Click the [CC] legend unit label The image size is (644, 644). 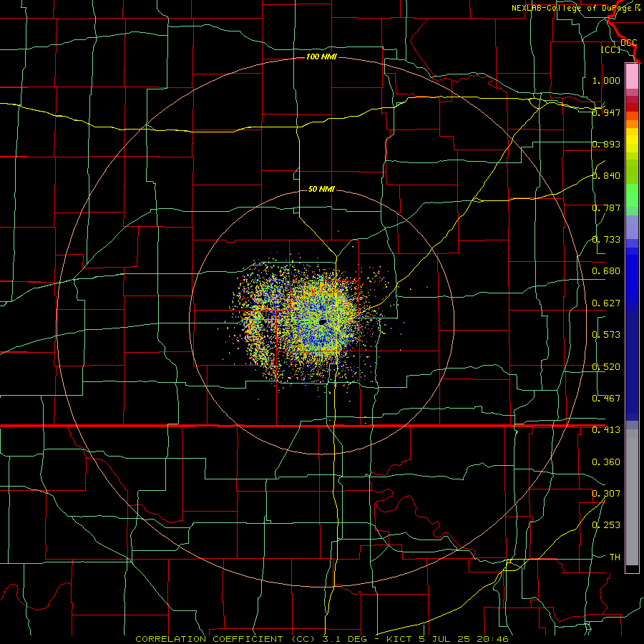click(x=611, y=49)
